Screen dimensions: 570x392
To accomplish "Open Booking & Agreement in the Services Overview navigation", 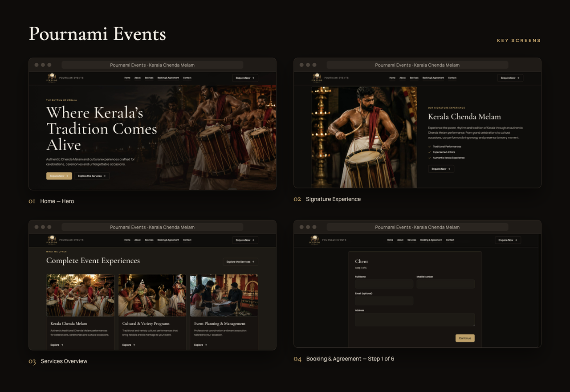I will (168, 240).
